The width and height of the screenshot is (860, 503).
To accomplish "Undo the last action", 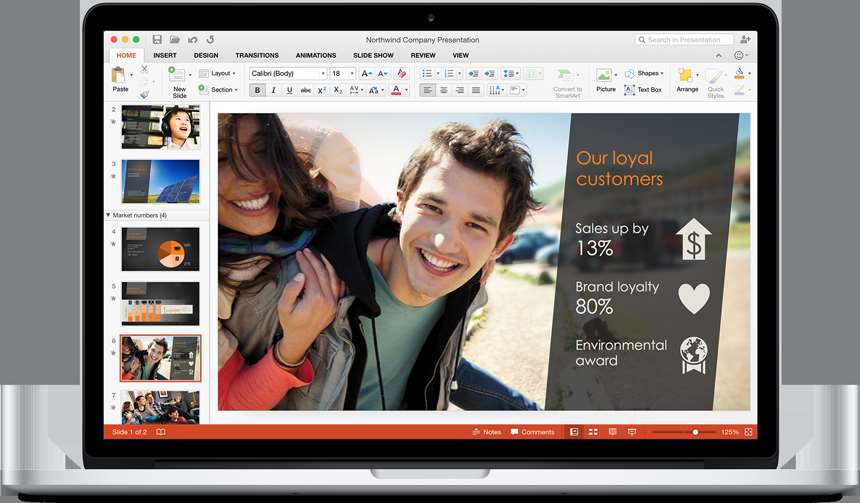I will coord(193,39).
